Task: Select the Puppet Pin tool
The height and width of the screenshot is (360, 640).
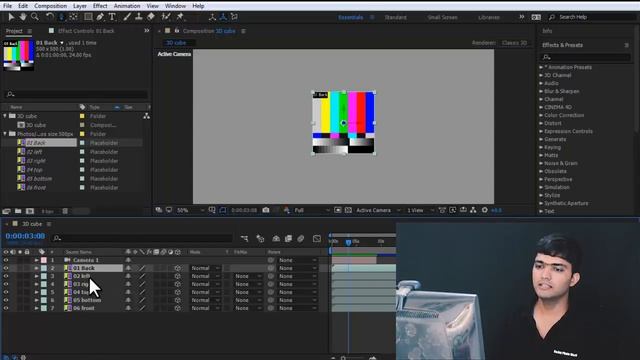Action: pos(180,17)
